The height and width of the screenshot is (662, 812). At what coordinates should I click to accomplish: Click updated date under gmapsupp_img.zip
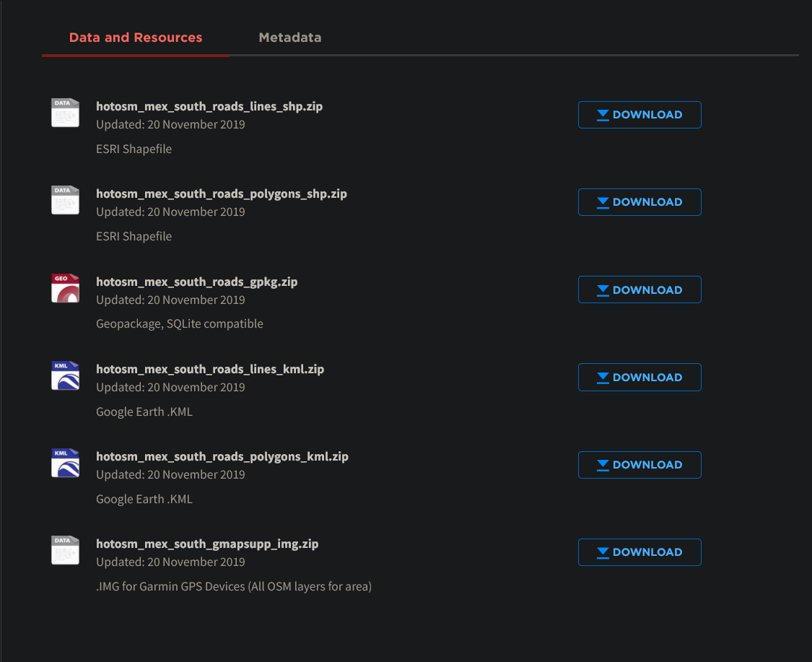click(170, 562)
